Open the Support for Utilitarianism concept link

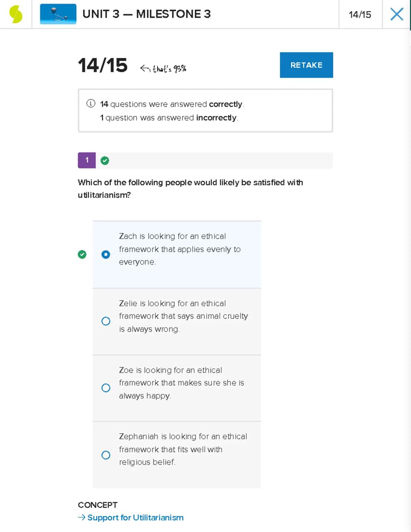[x=135, y=518]
